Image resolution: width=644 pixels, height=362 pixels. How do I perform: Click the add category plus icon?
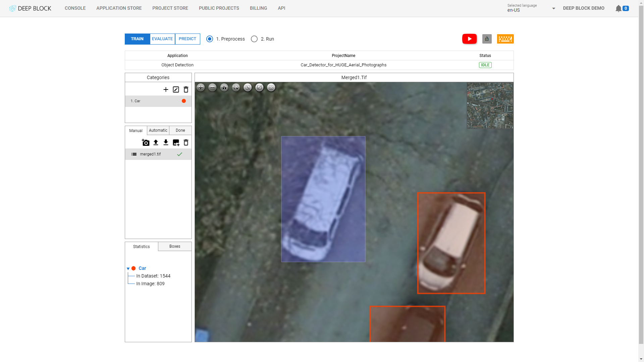166,89
